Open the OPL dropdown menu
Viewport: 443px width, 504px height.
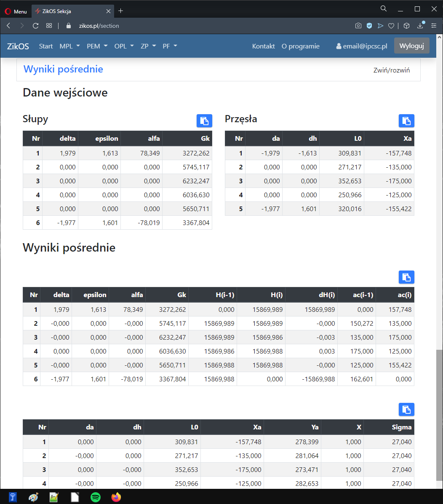124,46
